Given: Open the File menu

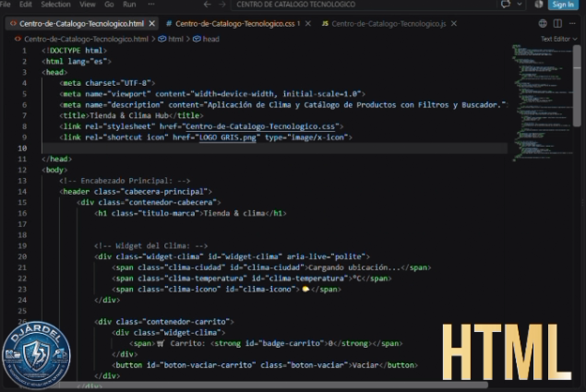Looking at the screenshot, I should click(6, 4).
